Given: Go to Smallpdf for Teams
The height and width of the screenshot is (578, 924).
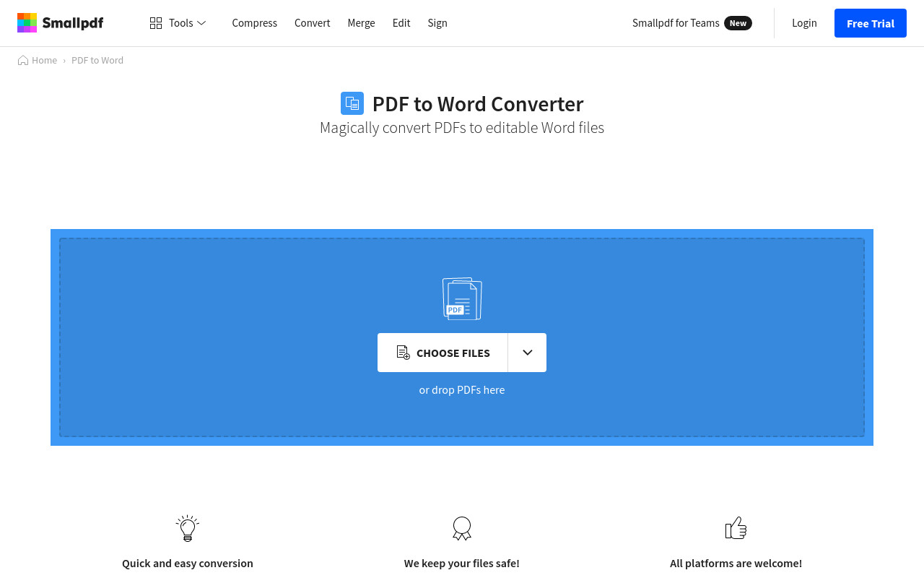Looking at the screenshot, I should point(676,23).
